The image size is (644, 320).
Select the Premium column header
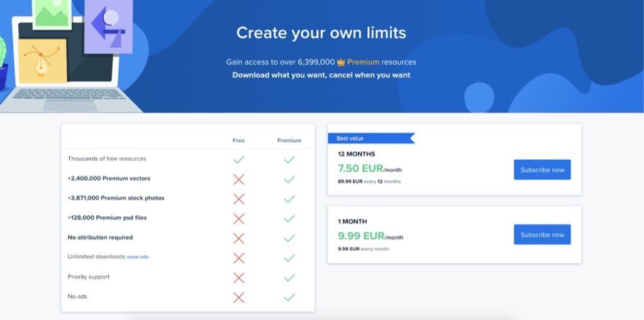289,140
